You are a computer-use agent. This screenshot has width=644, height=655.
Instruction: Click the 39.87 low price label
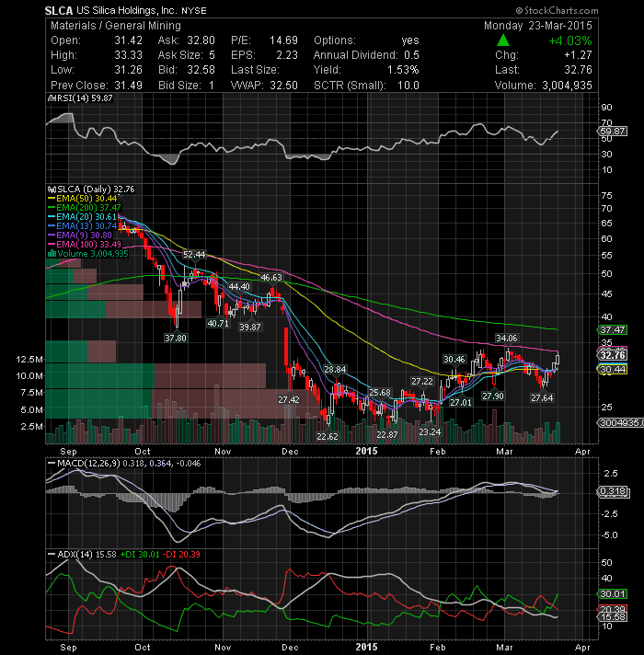click(249, 327)
